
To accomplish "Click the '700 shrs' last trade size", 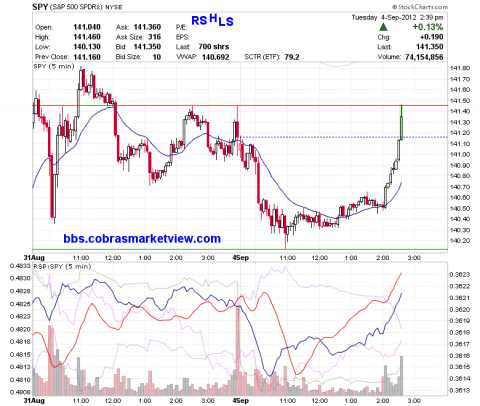I will point(213,47).
